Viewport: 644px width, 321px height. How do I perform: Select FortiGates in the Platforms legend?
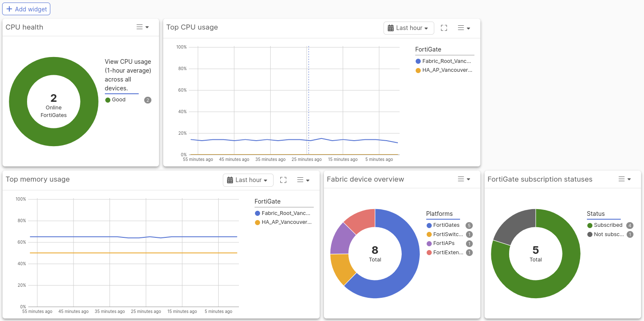click(446, 225)
